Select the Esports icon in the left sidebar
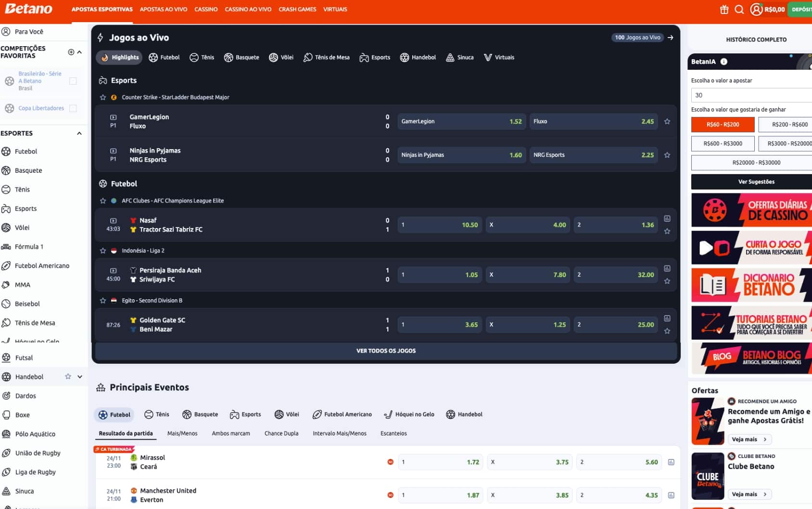Screen dimensions: 812x509 click(x=6, y=208)
